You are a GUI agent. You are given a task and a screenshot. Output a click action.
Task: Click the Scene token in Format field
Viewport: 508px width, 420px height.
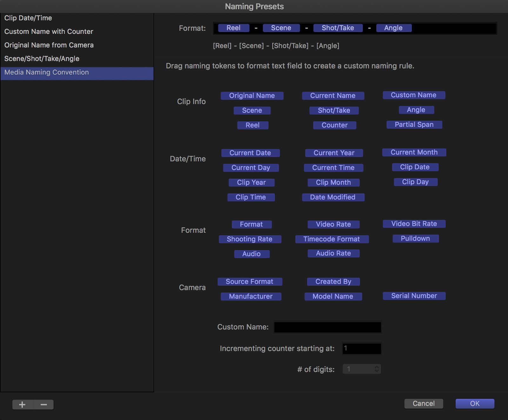pyautogui.click(x=281, y=28)
